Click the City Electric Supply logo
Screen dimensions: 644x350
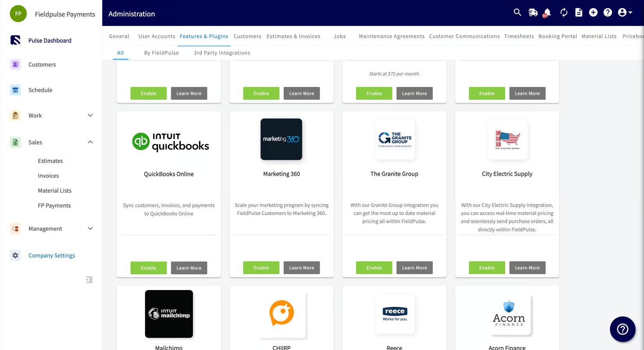pos(507,140)
